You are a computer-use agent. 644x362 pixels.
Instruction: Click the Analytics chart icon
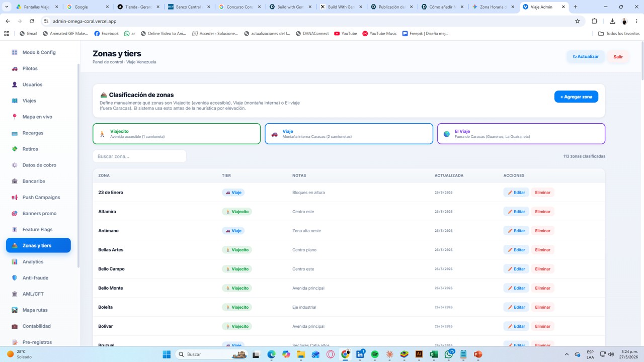[15, 261]
